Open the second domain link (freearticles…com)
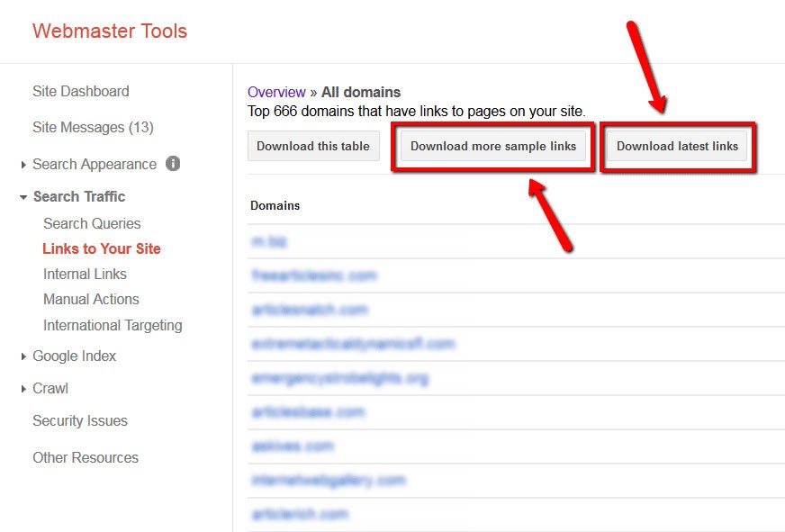Viewport: 785px width, 532px height. pos(314,275)
